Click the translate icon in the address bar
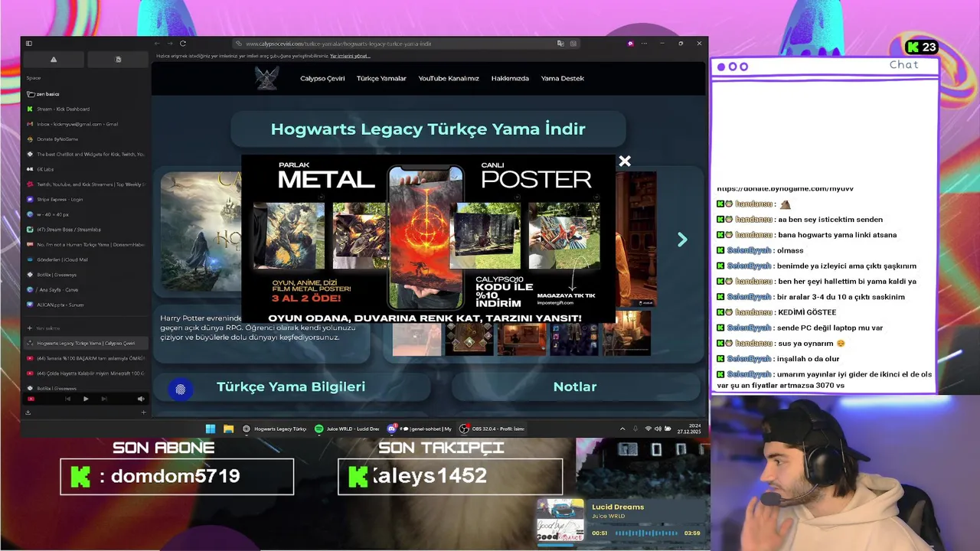This screenshot has width=980, height=551. point(560,44)
